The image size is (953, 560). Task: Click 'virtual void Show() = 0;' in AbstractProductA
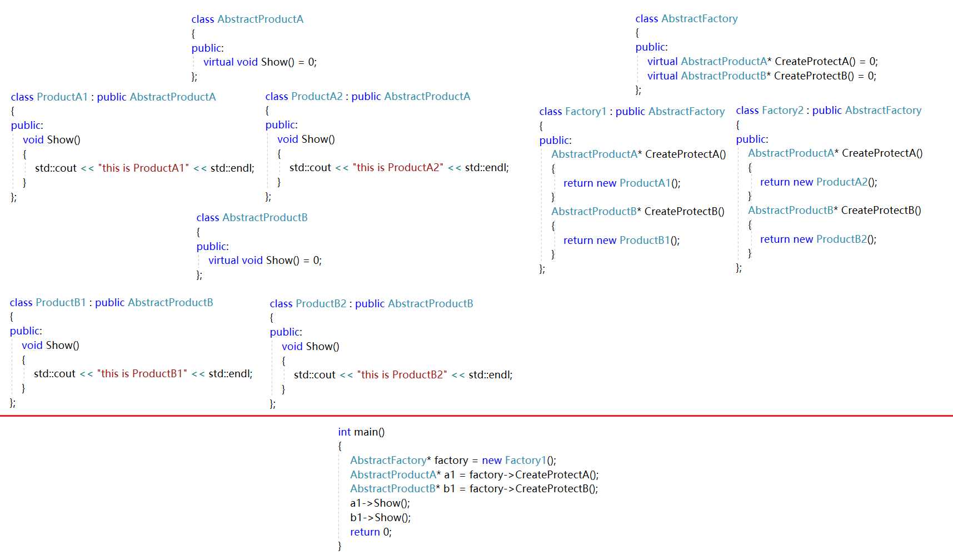click(260, 62)
